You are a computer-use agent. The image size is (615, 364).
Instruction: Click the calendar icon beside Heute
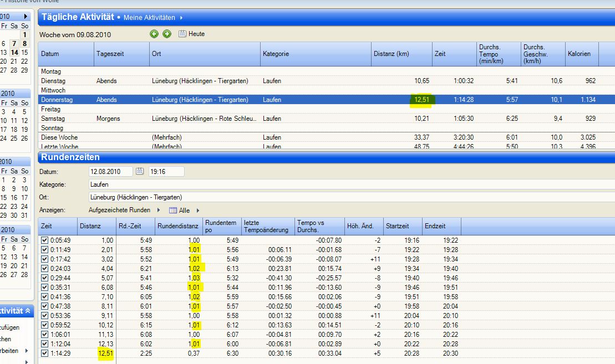[x=182, y=34]
